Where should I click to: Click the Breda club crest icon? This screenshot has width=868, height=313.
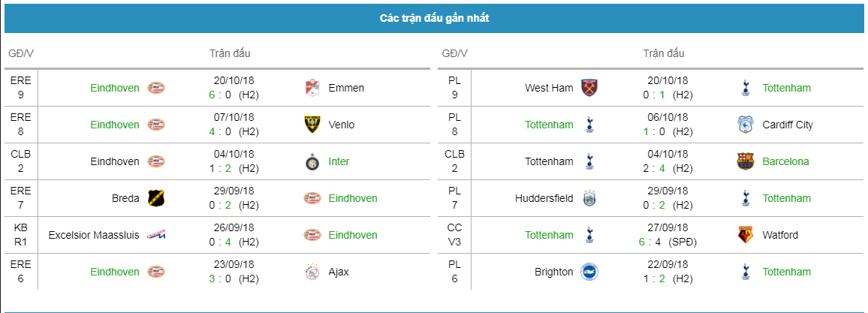(157, 198)
